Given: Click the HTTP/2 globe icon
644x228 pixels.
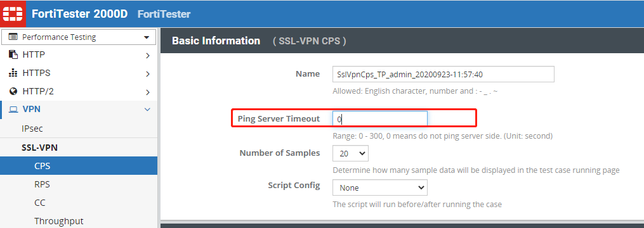Looking at the screenshot, I should click(13, 91).
